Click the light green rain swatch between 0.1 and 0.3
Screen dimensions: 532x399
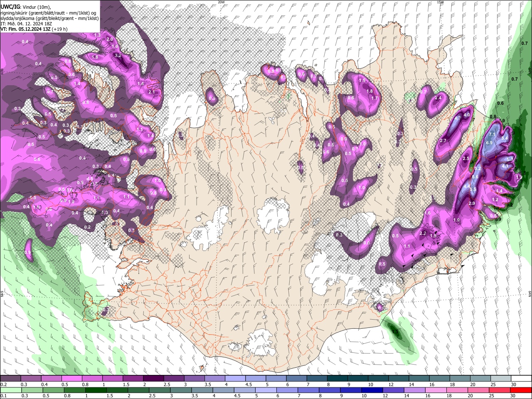point(10,390)
